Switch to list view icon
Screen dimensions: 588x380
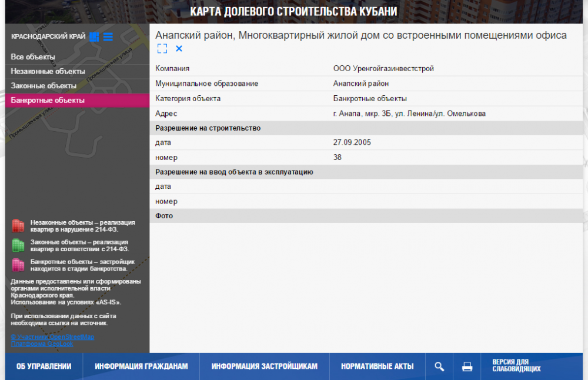pyautogui.click(x=108, y=36)
